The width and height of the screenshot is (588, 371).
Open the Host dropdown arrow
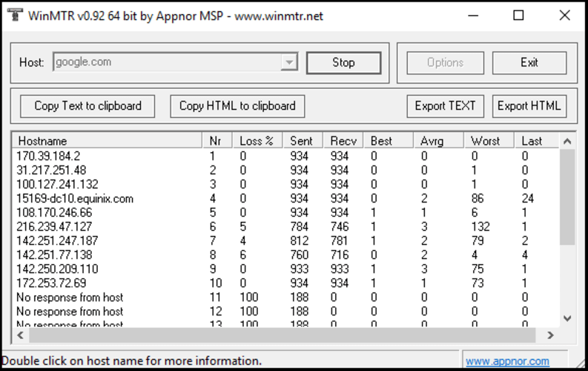coord(289,63)
